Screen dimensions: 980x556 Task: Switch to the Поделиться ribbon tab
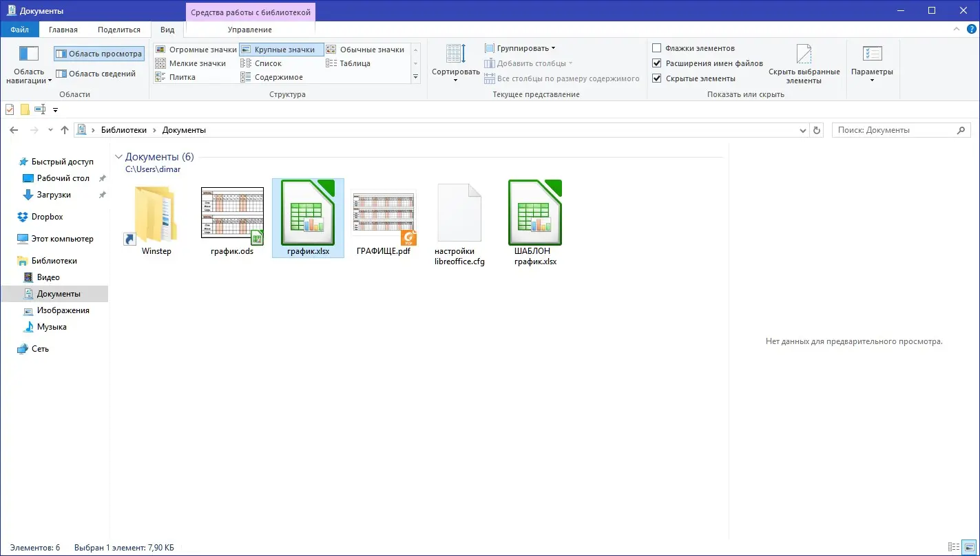point(119,30)
